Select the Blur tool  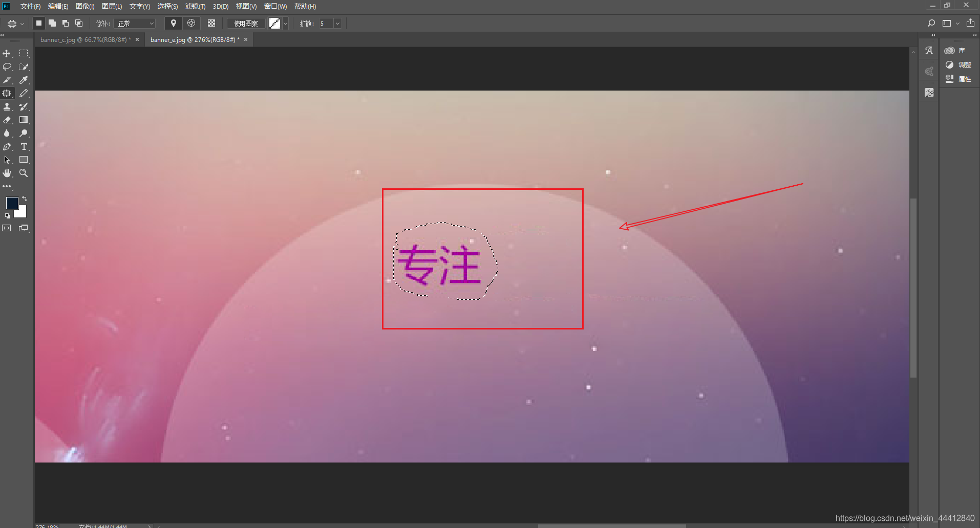coord(7,133)
